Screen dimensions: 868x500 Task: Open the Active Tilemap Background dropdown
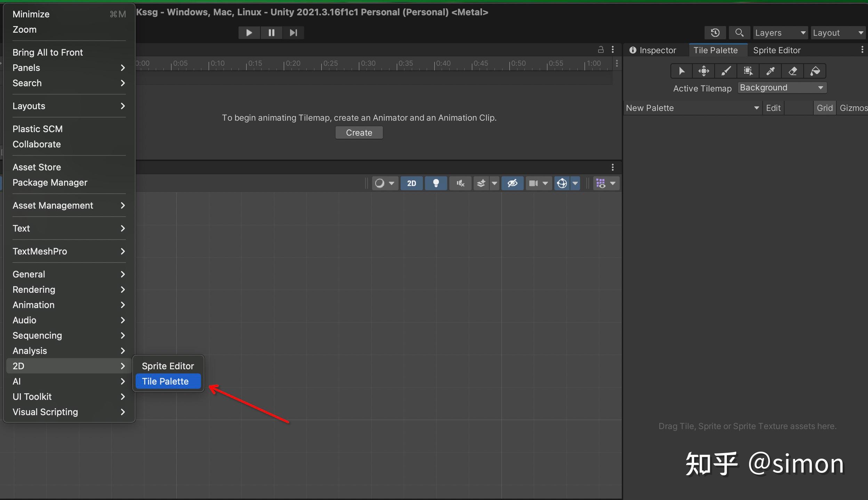tap(782, 88)
